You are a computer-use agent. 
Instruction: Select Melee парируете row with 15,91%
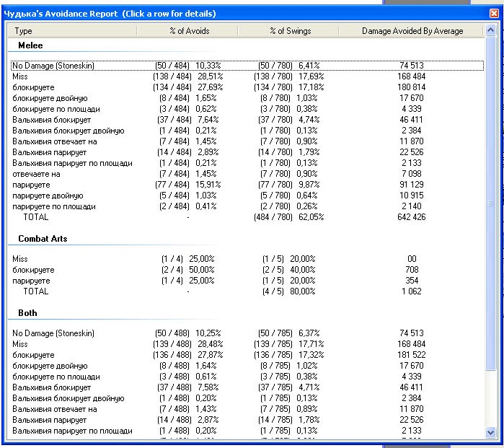click(247, 185)
